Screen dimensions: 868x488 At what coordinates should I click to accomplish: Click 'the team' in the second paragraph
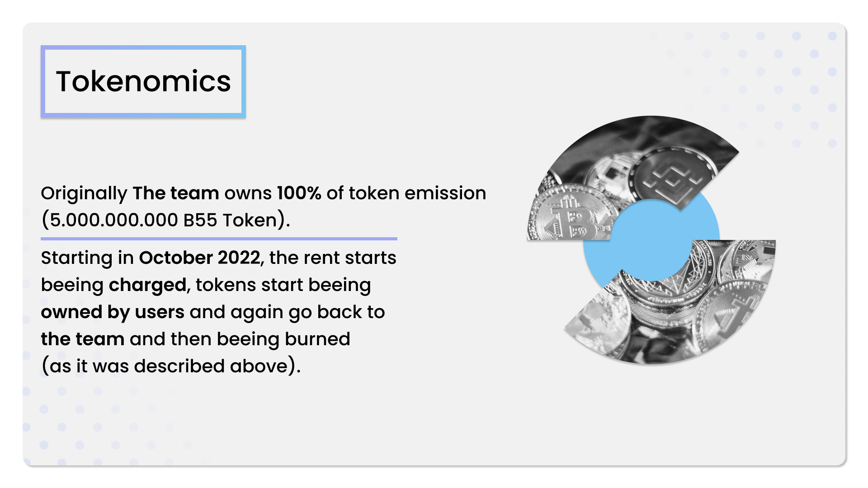coord(83,339)
